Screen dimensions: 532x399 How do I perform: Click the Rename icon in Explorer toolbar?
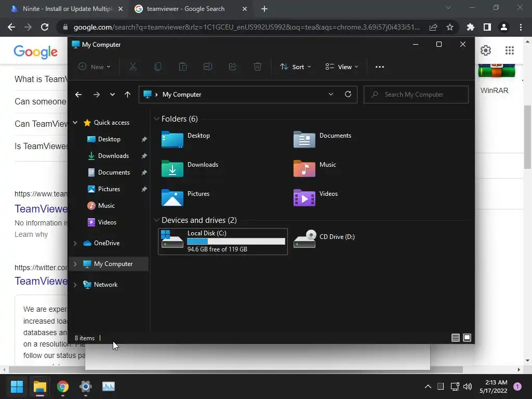coord(208,67)
